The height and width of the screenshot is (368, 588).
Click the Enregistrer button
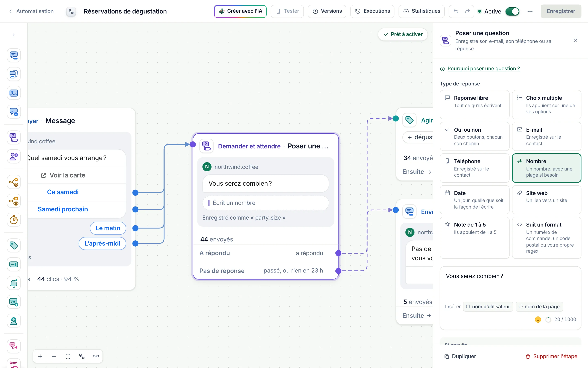tap(561, 11)
